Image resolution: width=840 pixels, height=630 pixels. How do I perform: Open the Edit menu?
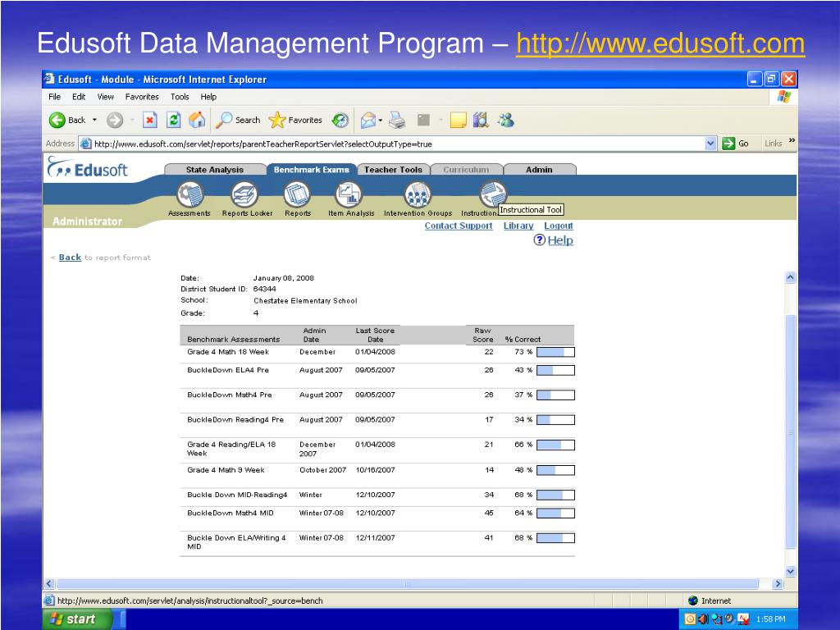point(79,97)
